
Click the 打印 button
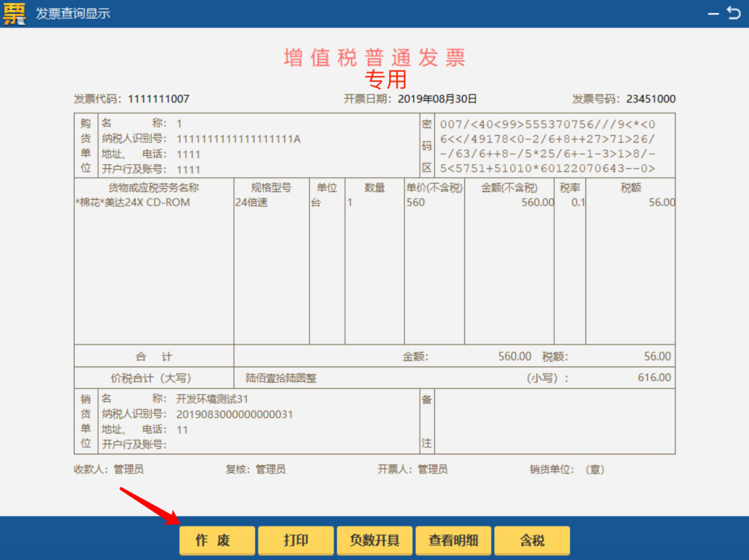pos(295,540)
